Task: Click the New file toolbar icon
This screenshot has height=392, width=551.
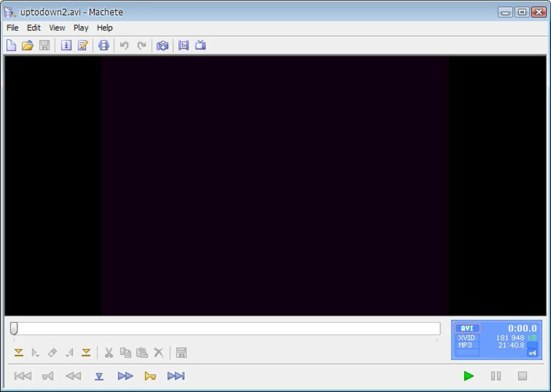Action: pyautogui.click(x=11, y=45)
